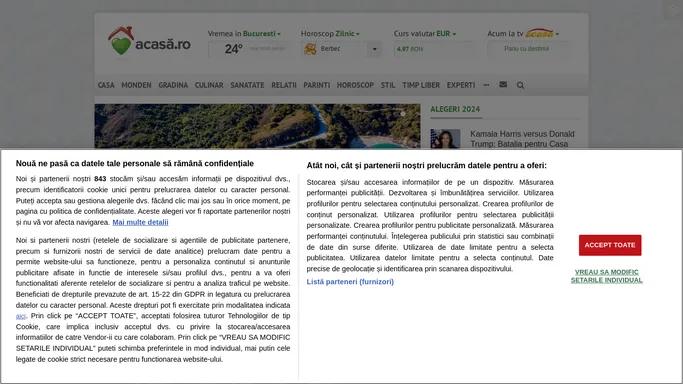Open the Listă parteneri (furnizori) link
This screenshot has height=384, width=683.
(x=350, y=282)
